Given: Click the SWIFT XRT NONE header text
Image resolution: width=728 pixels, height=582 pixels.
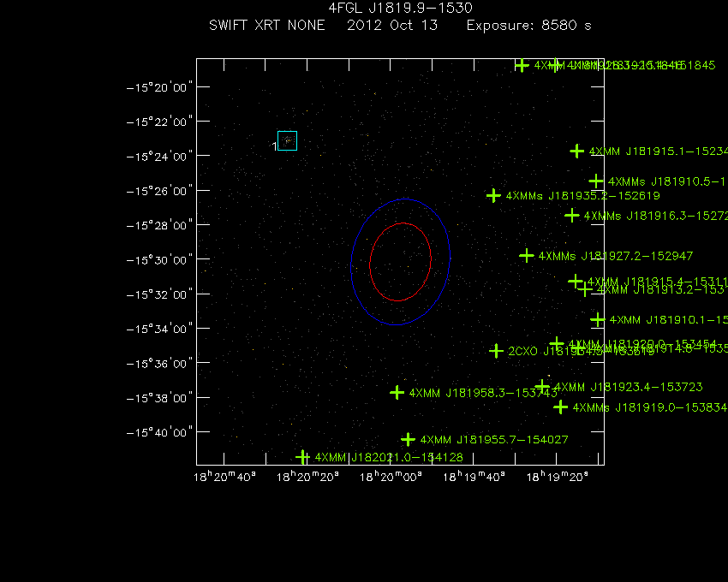Looking at the screenshot, I should pos(267,25).
